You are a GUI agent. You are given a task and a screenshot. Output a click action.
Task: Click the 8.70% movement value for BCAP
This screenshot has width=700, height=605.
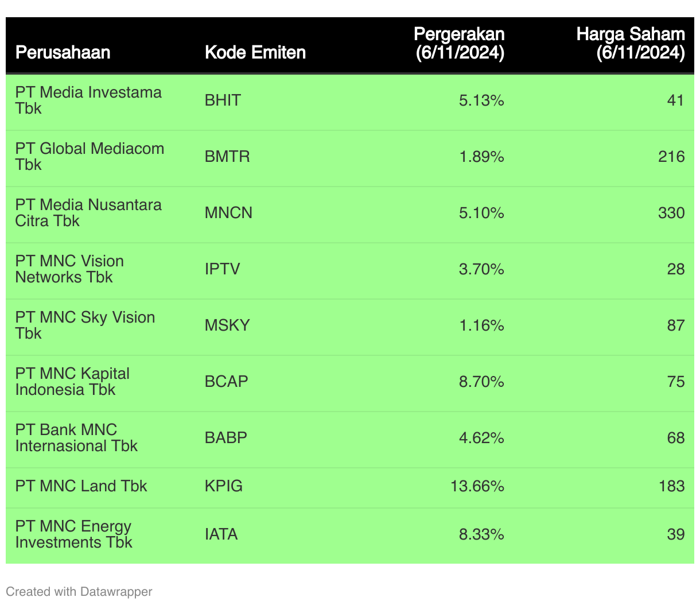[481, 382]
